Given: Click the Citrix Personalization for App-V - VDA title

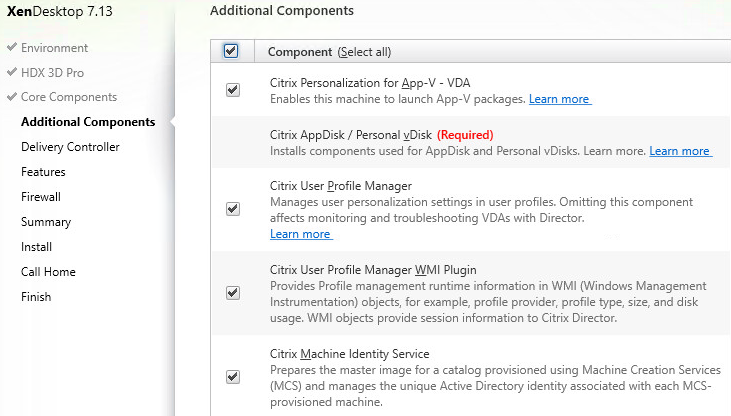Looking at the screenshot, I should (x=370, y=83).
